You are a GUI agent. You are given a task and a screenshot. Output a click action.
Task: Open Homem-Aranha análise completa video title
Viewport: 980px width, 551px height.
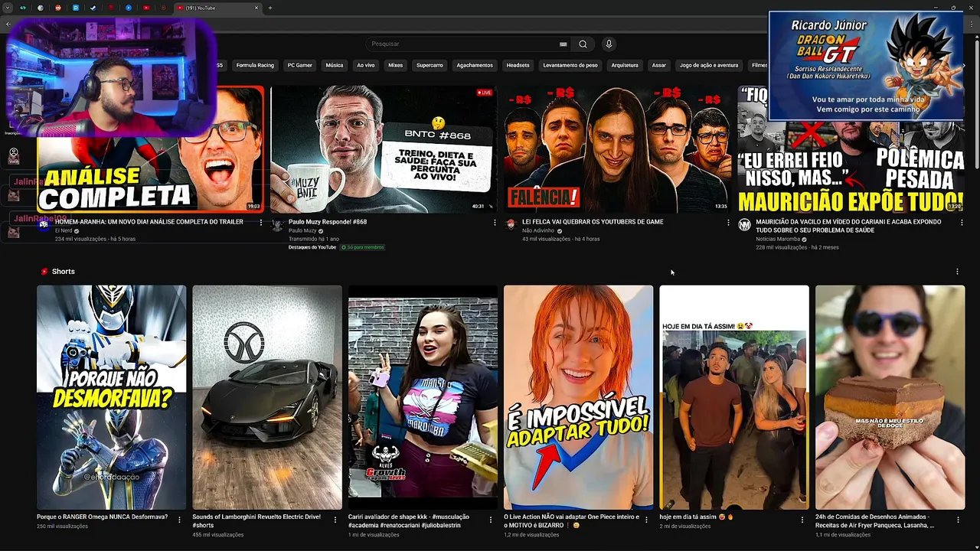(149, 222)
